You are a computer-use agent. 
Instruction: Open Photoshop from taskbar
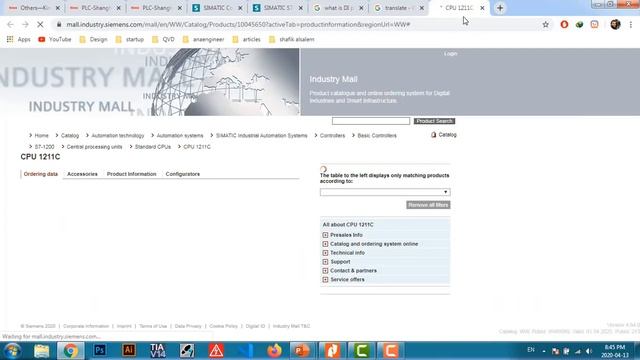tap(100, 351)
